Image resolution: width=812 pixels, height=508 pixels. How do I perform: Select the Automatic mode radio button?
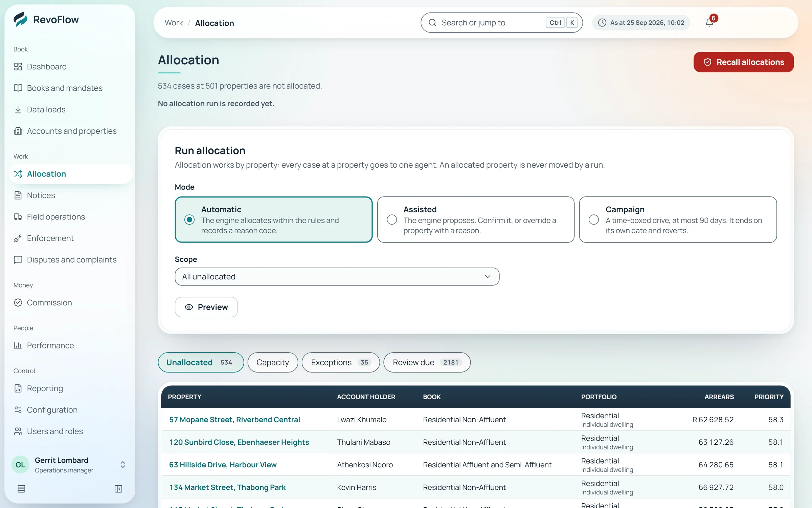pos(189,220)
